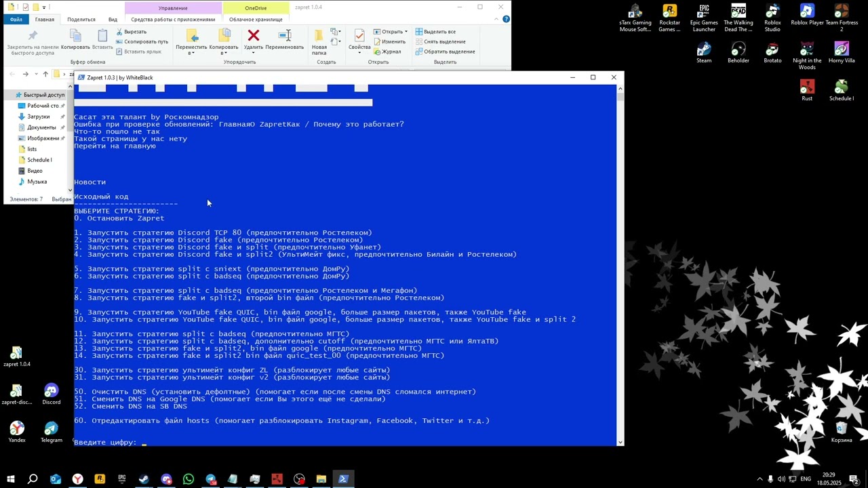Click Вырезать (cut) in Explorer ribbon
Viewport: 868px width, 488px height.
131,32
